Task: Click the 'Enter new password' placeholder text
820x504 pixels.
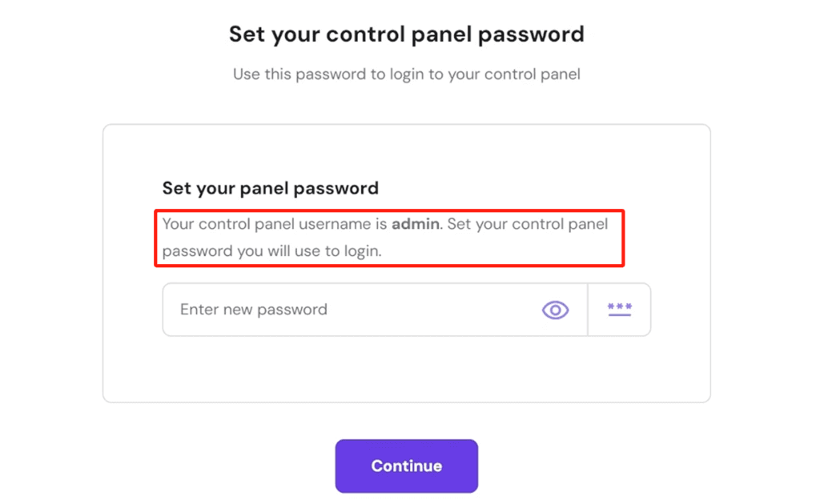Action: pyautogui.click(x=253, y=310)
